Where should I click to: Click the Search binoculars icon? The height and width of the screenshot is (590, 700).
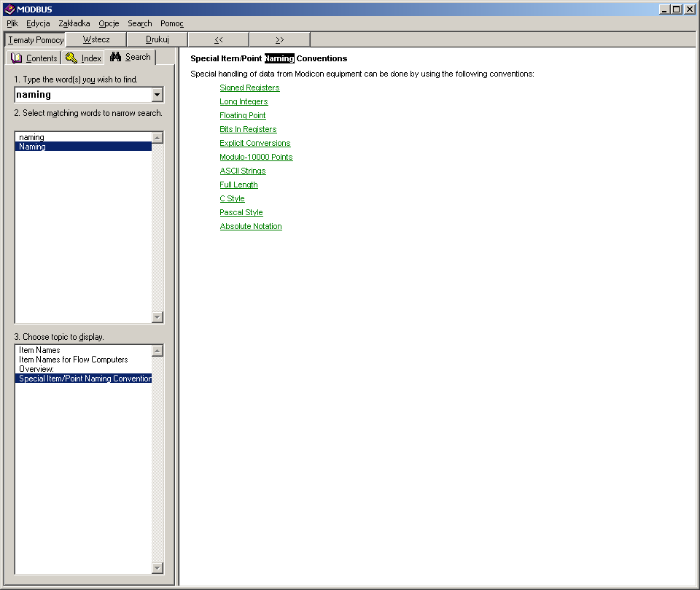point(115,57)
